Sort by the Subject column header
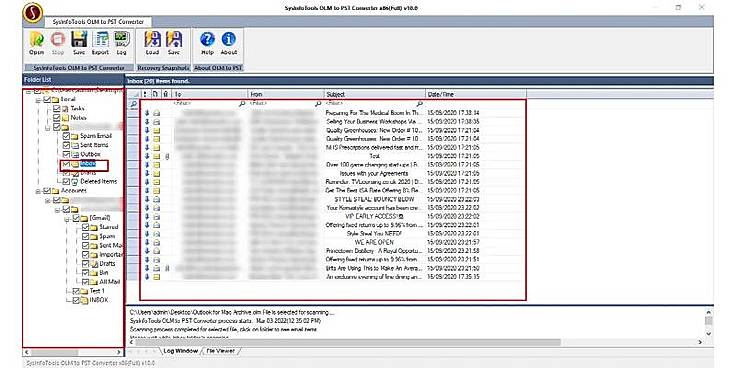736x368 pixels. [375, 94]
